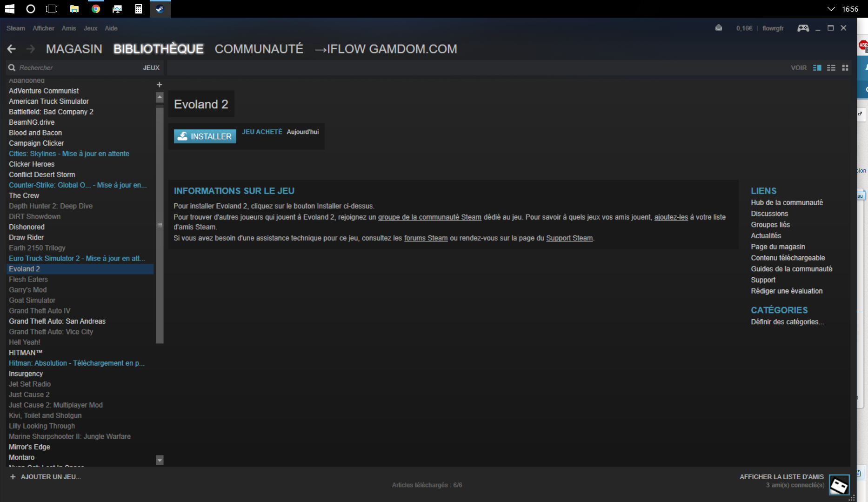Open Contenu téléchargeable link
Image resolution: width=868 pixels, height=502 pixels.
(x=788, y=258)
